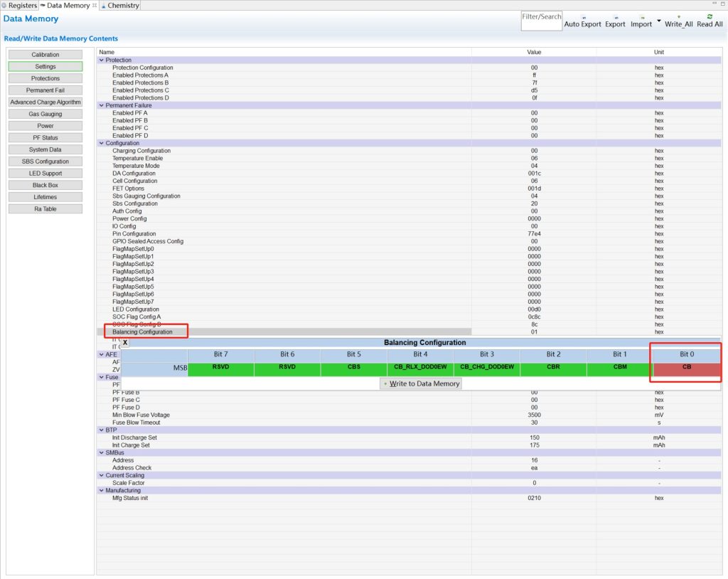
Task: Close the Data Memory tab
Action: [95, 6]
